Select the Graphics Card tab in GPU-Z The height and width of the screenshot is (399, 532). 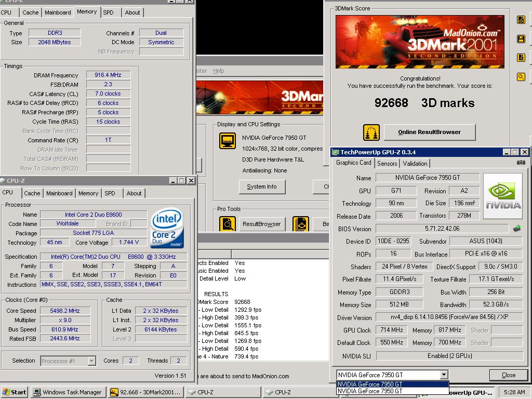tap(353, 163)
